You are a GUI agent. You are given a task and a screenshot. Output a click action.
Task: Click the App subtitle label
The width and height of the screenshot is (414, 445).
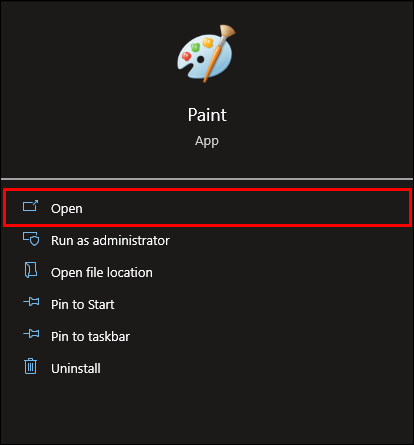pos(207,141)
